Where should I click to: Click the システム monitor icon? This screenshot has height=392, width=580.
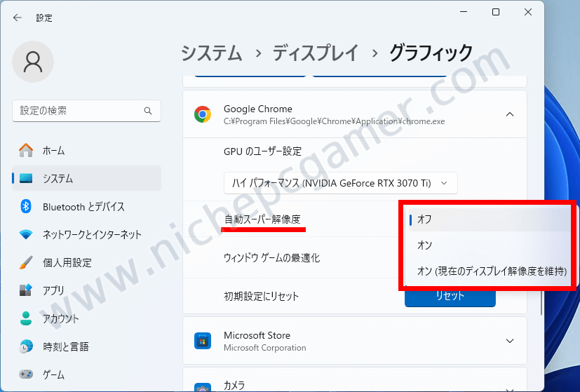tap(26, 178)
